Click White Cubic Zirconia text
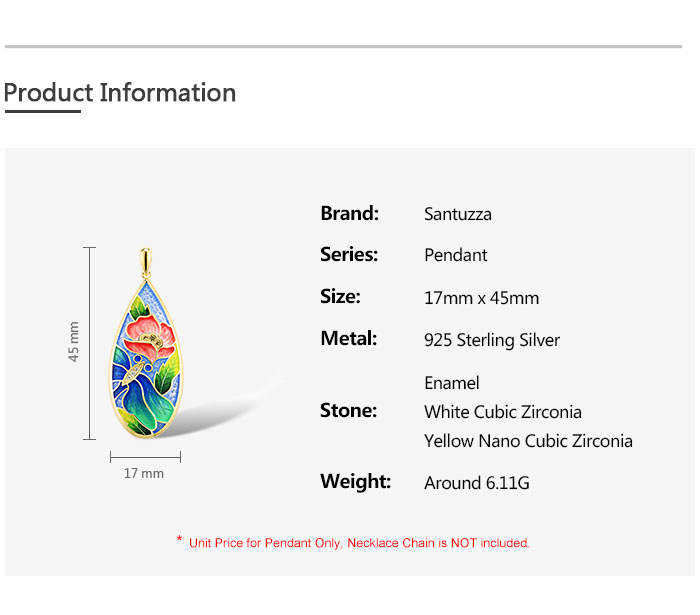Viewport: 700px width, 615px height. tap(503, 412)
